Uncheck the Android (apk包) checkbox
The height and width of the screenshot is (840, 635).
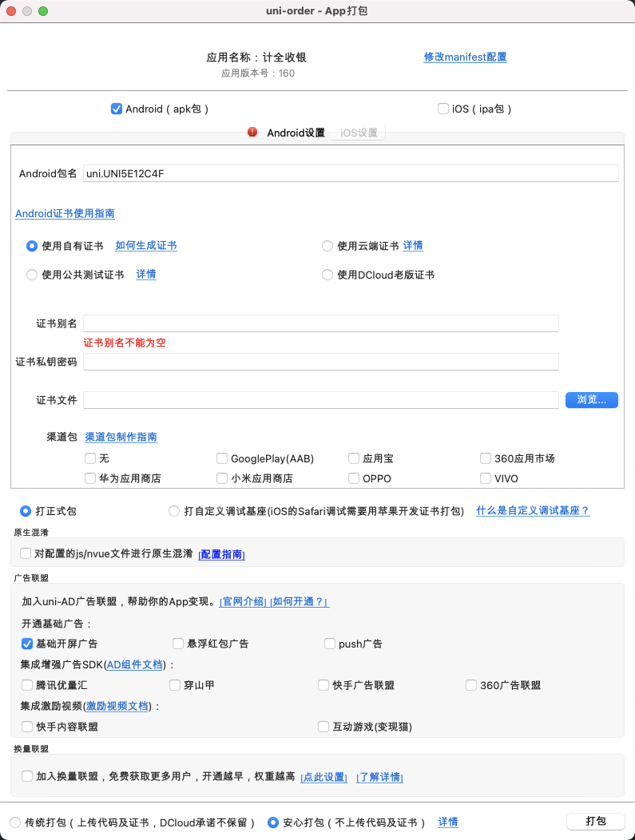click(117, 109)
